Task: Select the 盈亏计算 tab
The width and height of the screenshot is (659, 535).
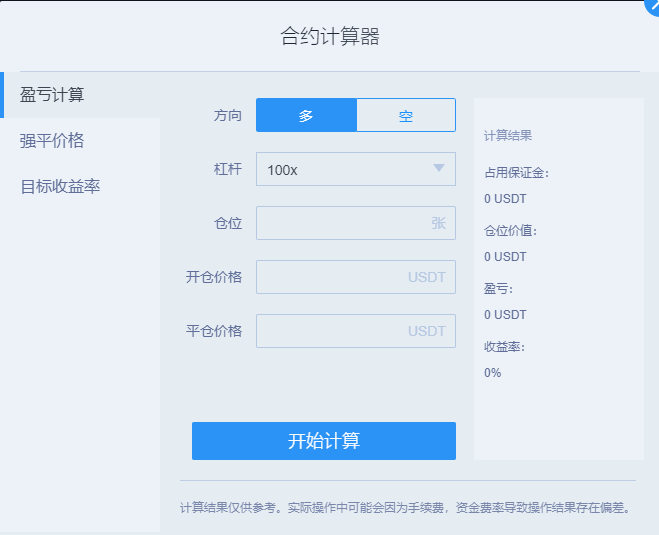Action: point(80,95)
